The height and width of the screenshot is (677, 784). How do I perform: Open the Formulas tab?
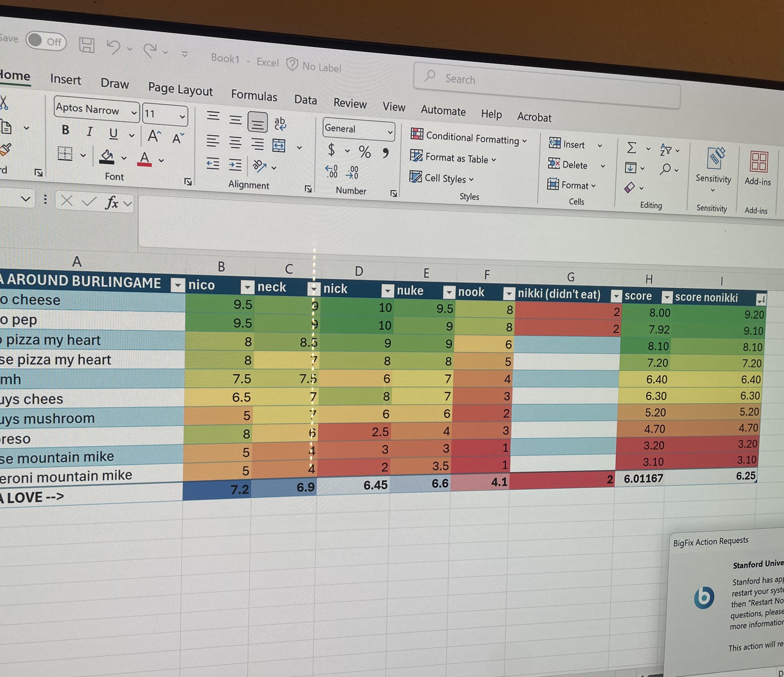click(x=254, y=95)
